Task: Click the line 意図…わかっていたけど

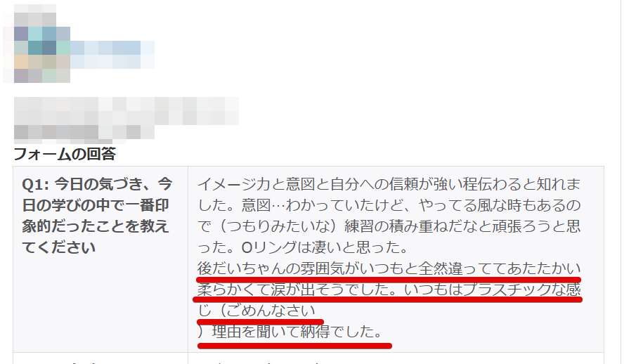Action: 316,205
